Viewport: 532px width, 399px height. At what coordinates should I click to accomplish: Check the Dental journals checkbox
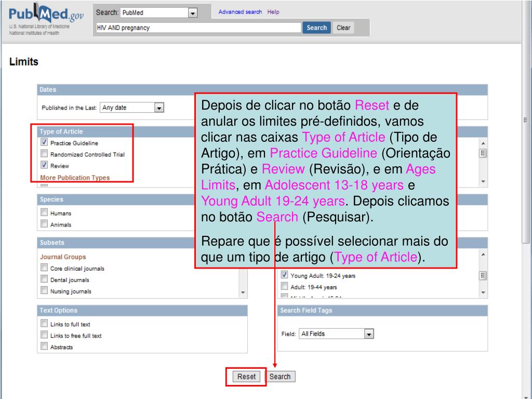pyautogui.click(x=44, y=279)
